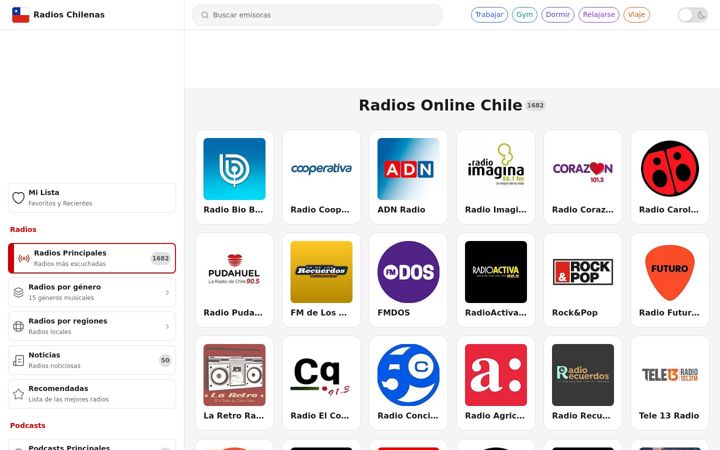
Task: Open La Retro Radio boombox logo
Action: click(x=234, y=375)
